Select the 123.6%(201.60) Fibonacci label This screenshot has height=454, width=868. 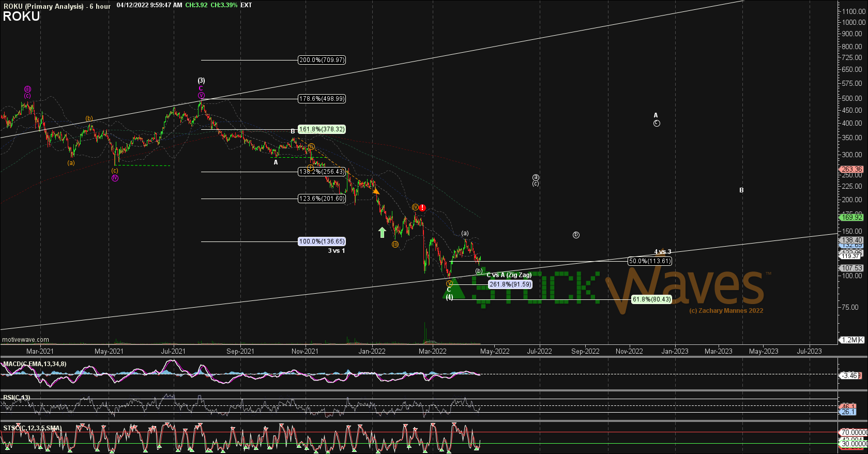pos(322,199)
